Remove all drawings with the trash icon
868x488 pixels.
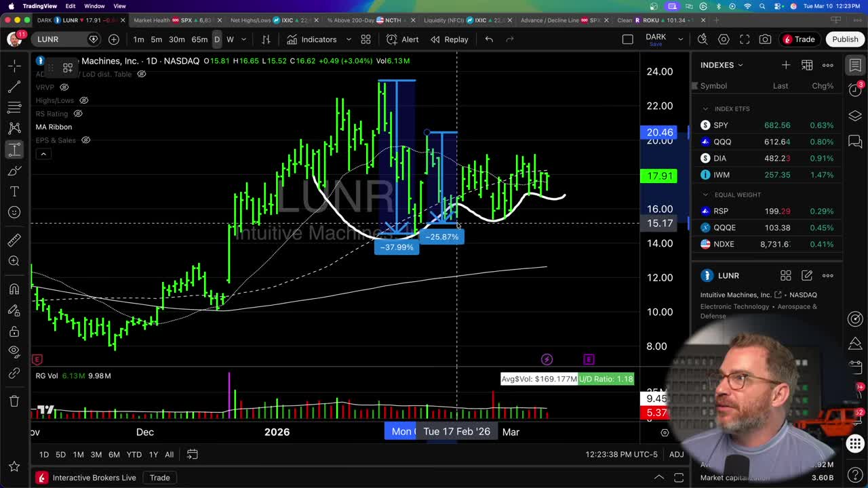pyautogui.click(x=14, y=401)
